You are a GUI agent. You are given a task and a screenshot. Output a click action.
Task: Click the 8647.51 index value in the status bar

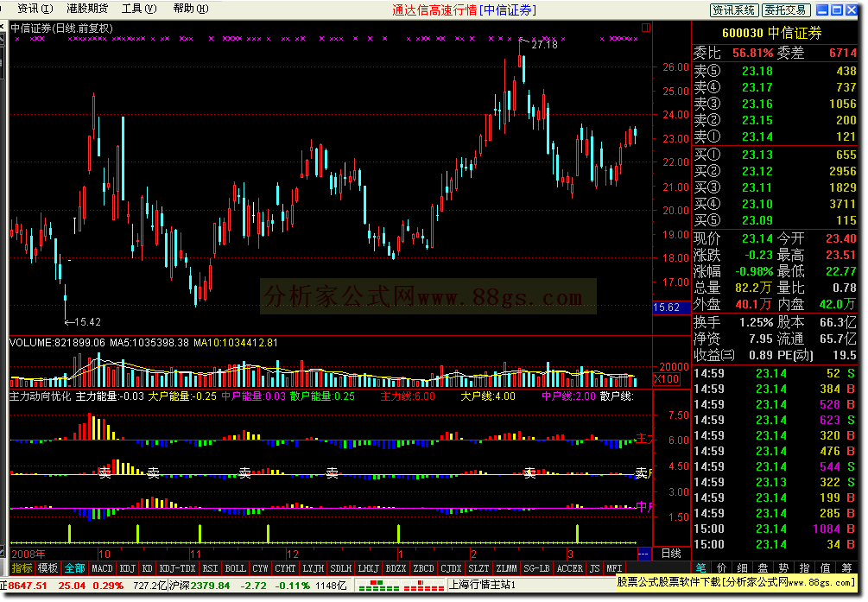click(x=28, y=586)
